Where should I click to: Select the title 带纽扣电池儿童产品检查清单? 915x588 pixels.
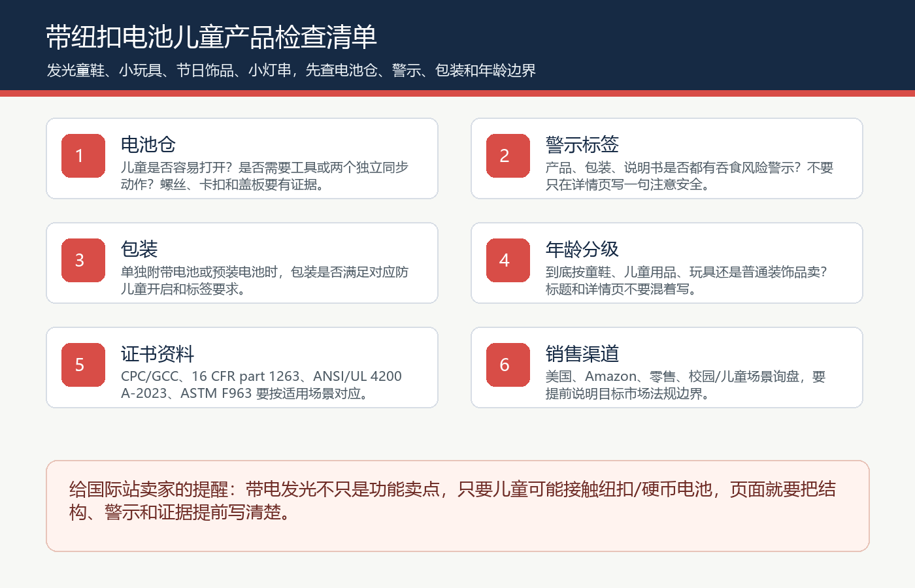click(x=212, y=37)
